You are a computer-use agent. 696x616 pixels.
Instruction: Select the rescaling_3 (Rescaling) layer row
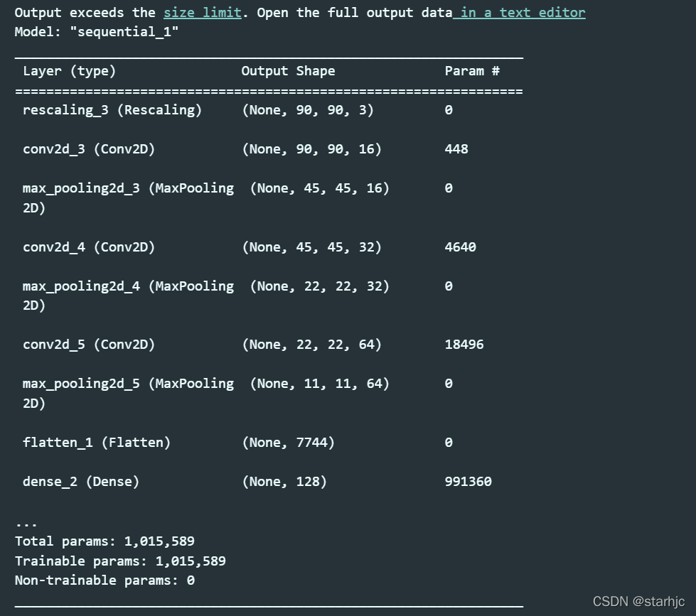(x=269, y=110)
